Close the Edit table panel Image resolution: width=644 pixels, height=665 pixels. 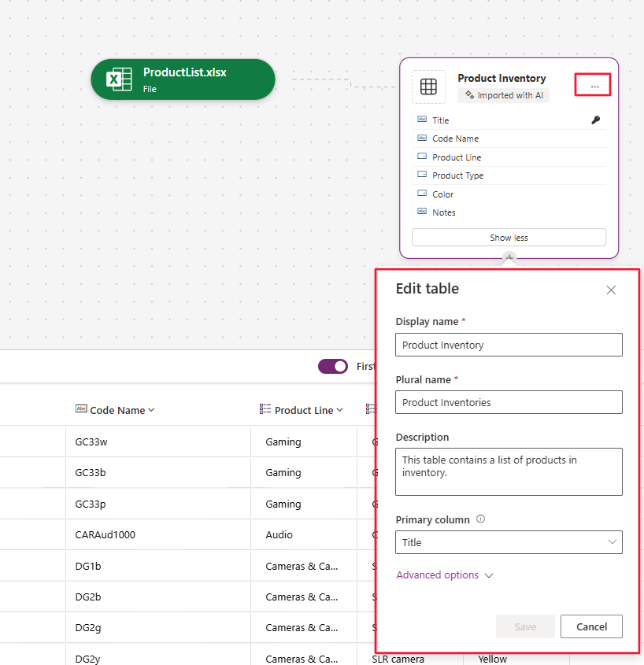(611, 290)
